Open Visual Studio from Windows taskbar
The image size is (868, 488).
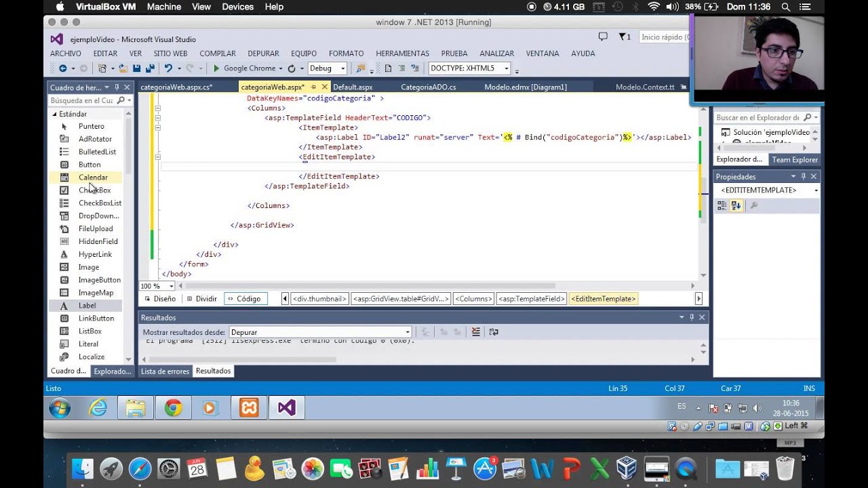point(287,408)
